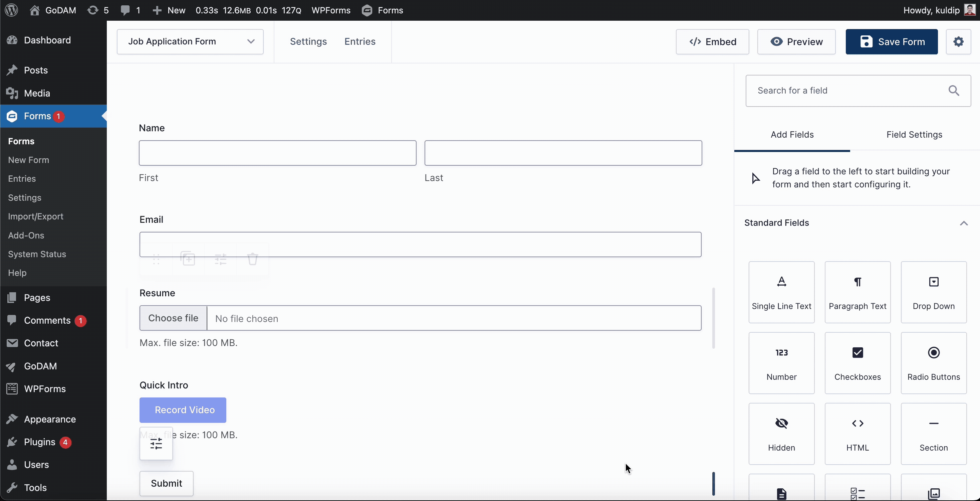The height and width of the screenshot is (501, 980).
Task: Duplicate the Email field via copy icon
Action: tap(188, 259)
